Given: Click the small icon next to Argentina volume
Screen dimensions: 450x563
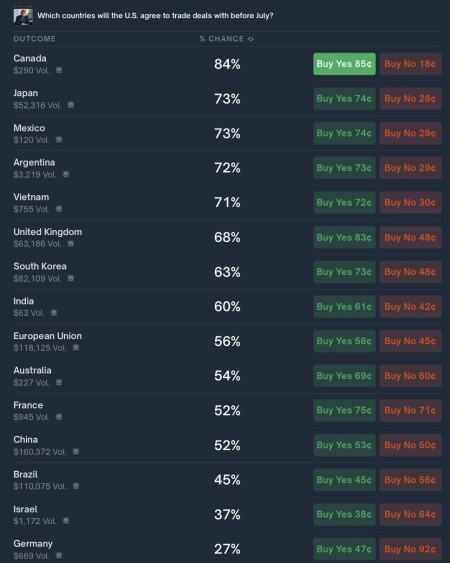Looking at the screenshot, I should pos(66,174).
